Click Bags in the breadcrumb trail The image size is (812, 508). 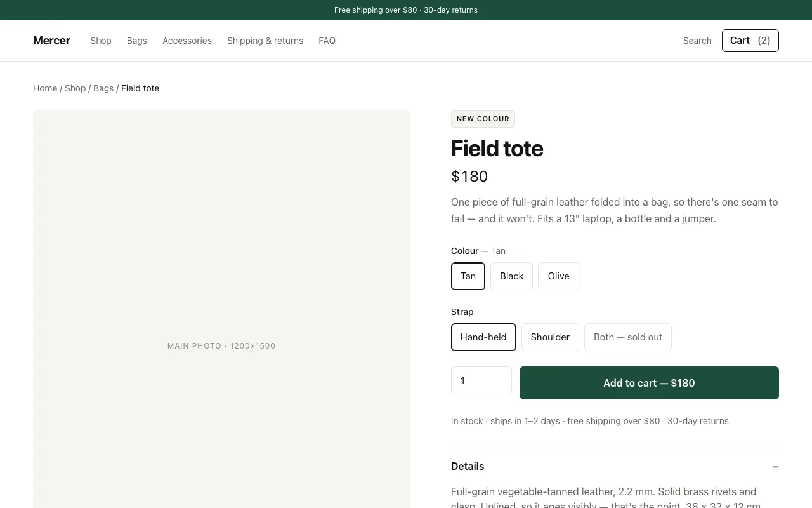pyautogui.click(x=103, y=88)
